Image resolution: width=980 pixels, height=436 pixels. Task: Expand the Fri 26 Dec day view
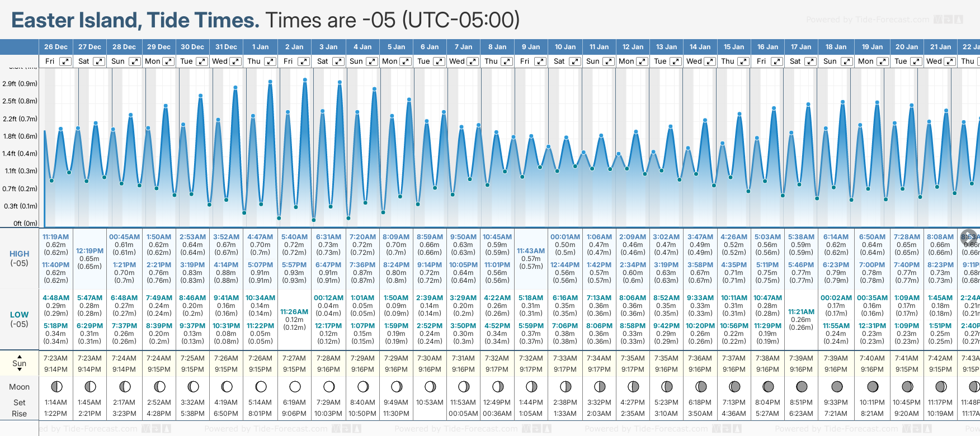coord(65,61)
